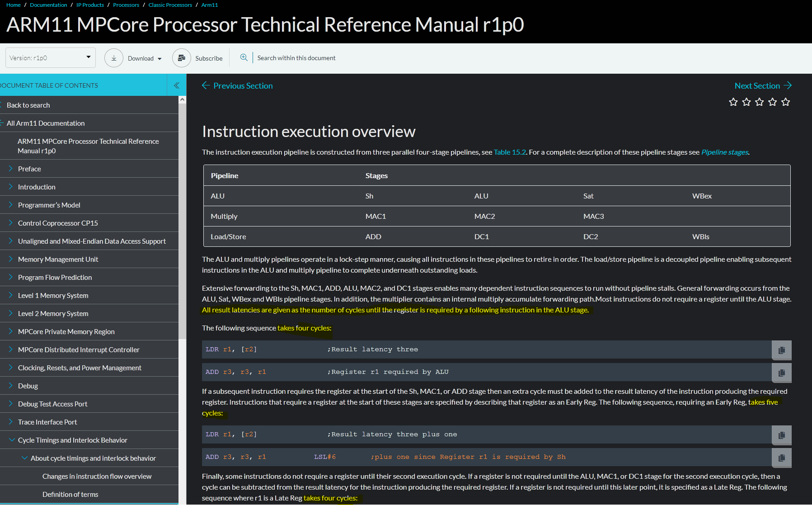Follow the Pipeline stages link
The image size is (812, 505).
coord(725,152)
